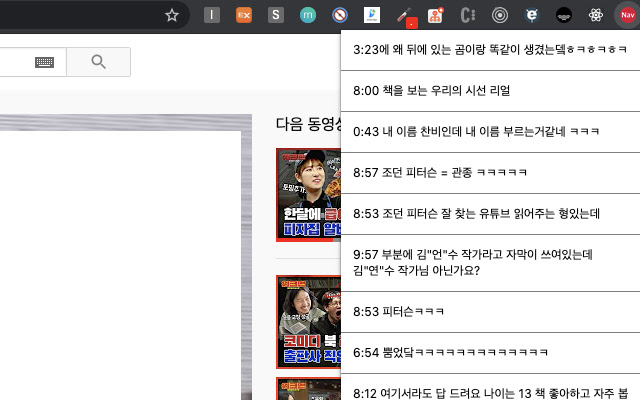
Task: Open the teal round 'm' extension
Action: (308, 16)
